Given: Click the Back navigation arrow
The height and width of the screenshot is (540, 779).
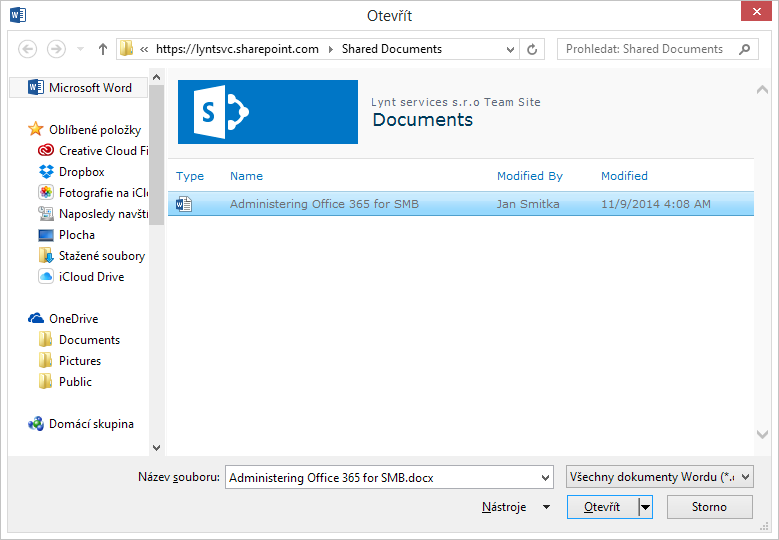Looking at the screenshot, I should [28, 49].
